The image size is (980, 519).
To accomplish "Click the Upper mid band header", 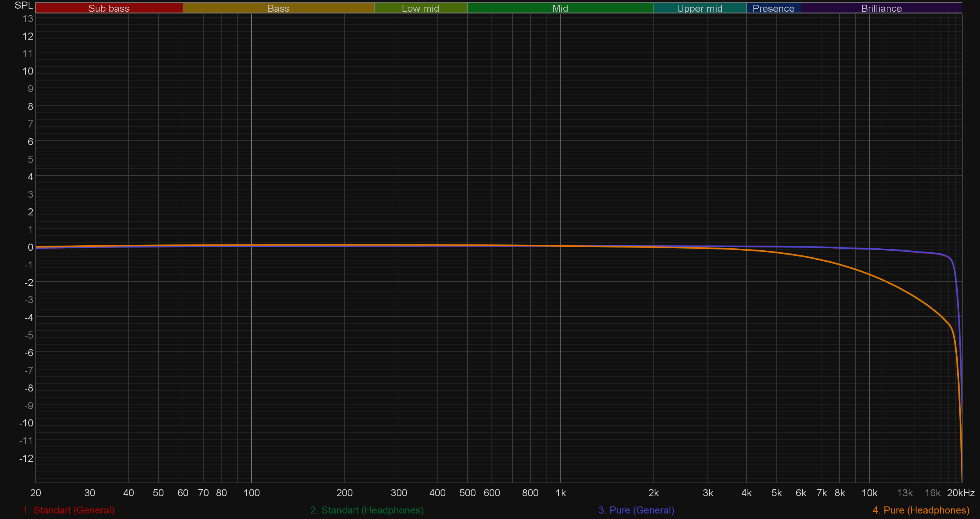I will [x=700, y=8].
